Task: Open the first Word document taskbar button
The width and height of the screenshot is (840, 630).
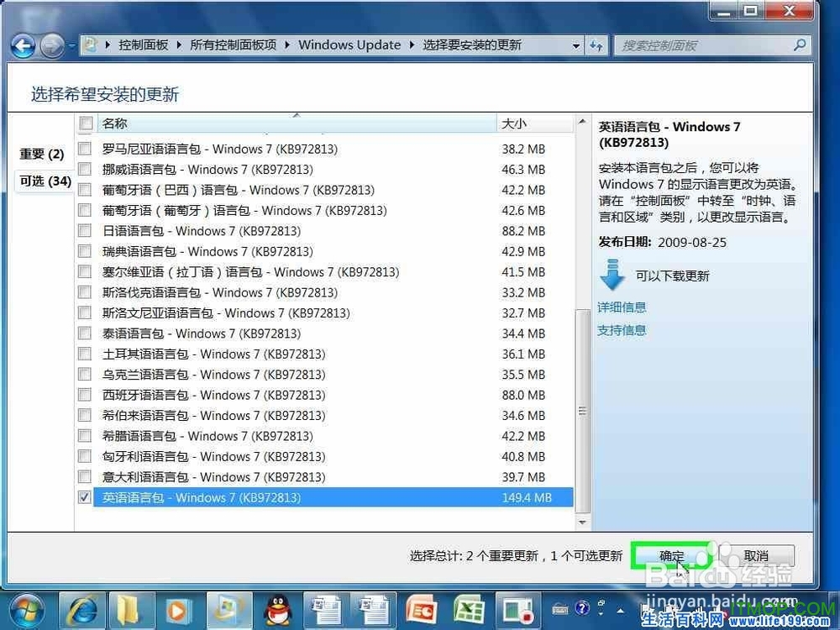Action: [x=326, y=611]
